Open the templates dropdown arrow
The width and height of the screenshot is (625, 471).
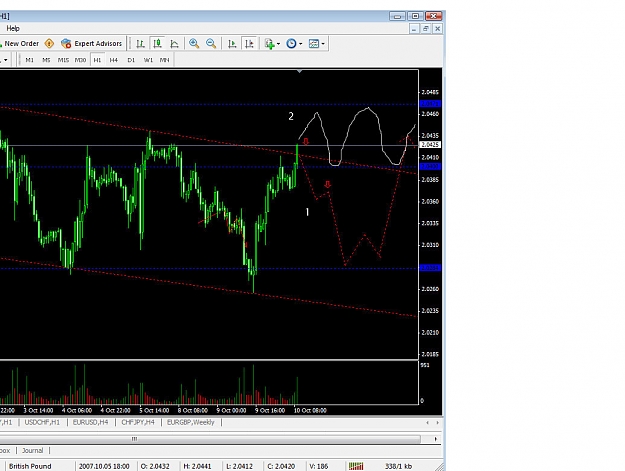pyautogui.click(x=323, y=44)
